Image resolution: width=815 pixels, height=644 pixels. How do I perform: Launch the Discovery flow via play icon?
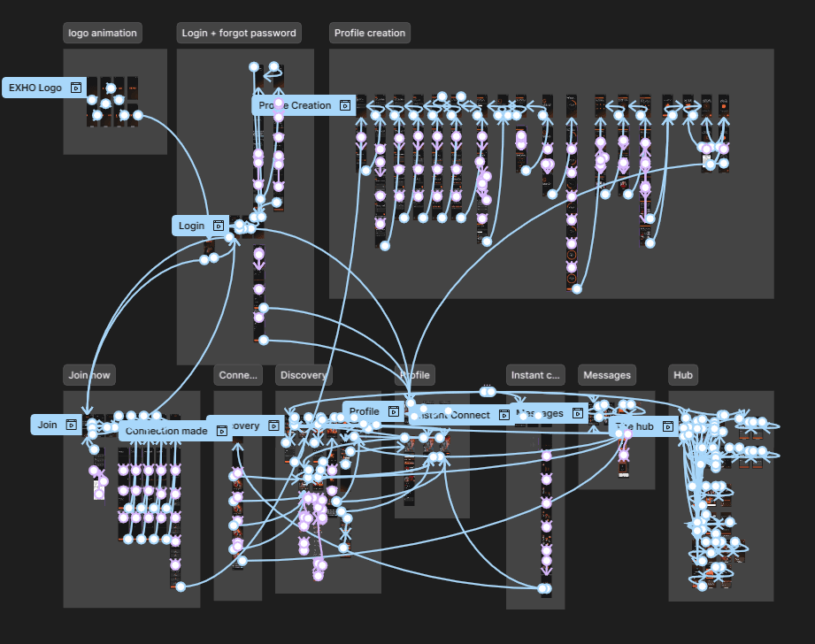[273, 425]
